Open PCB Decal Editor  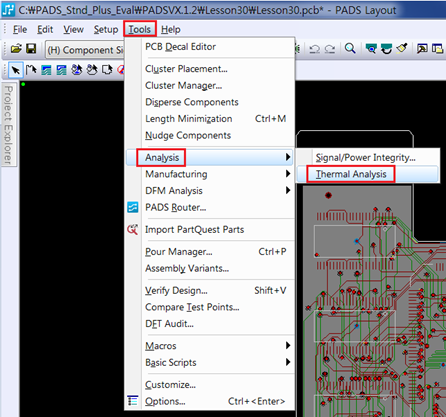[x=180, y=47]
